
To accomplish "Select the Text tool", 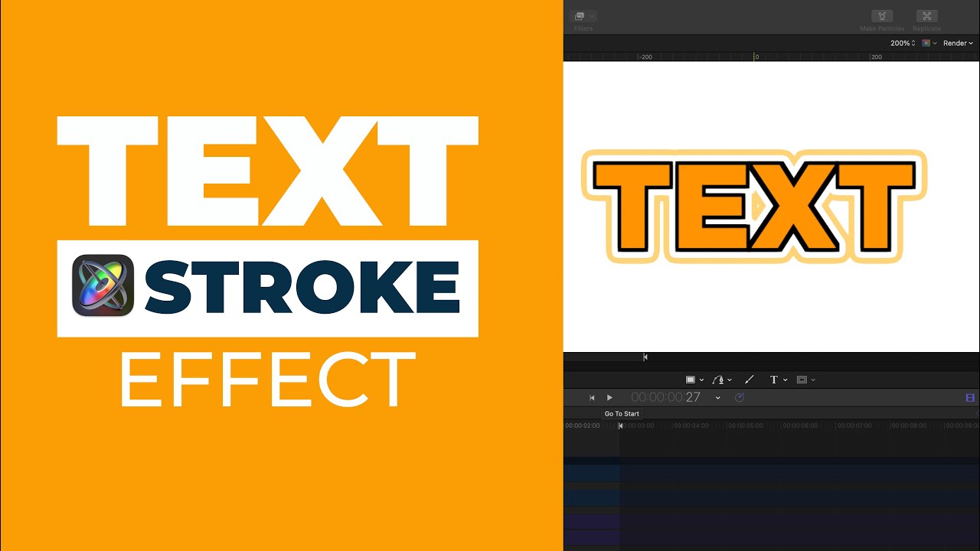I will click(773, 380).
